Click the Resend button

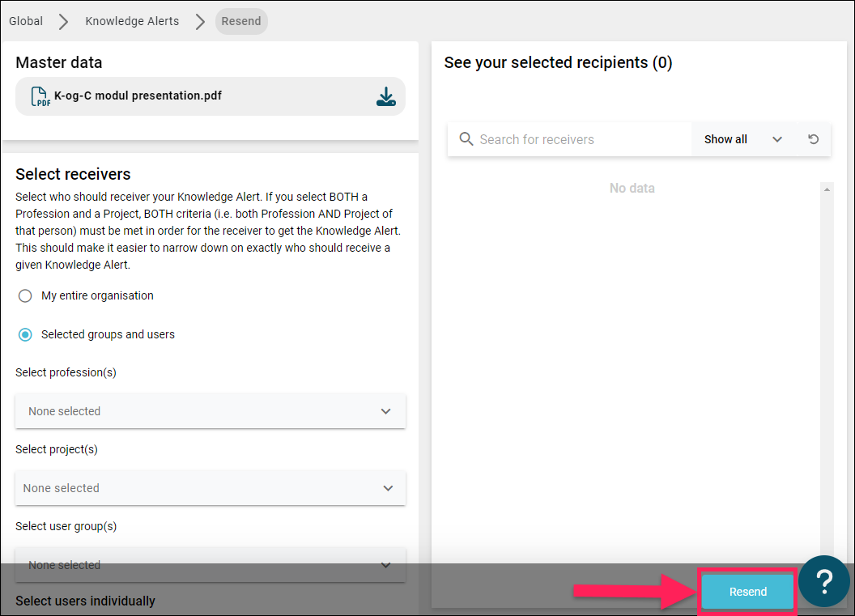(x=747, y=592)
